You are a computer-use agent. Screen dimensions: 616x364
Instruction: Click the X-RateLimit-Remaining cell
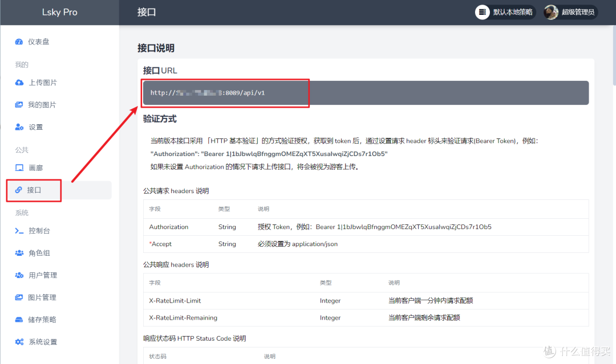click(183, 318)
